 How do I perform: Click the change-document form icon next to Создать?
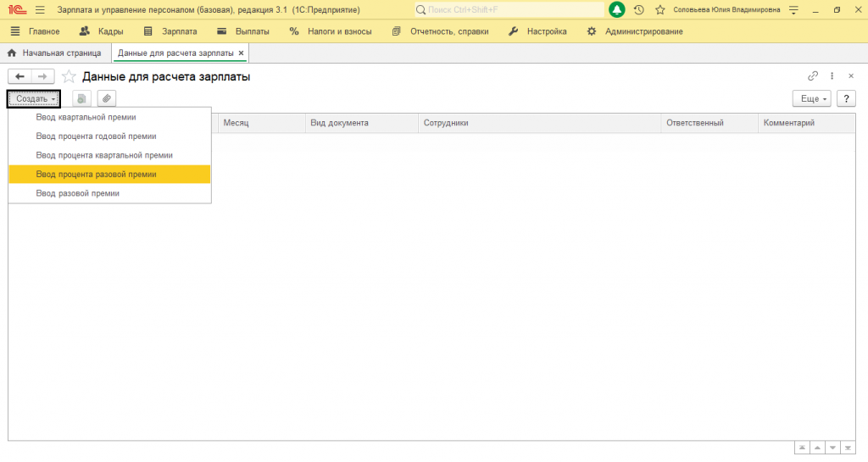81,98
